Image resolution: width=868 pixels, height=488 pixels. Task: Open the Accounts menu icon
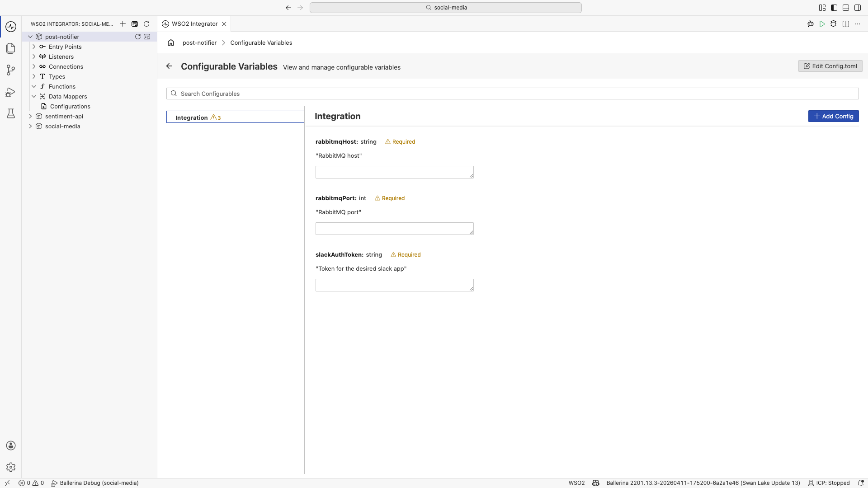point(11,446)
